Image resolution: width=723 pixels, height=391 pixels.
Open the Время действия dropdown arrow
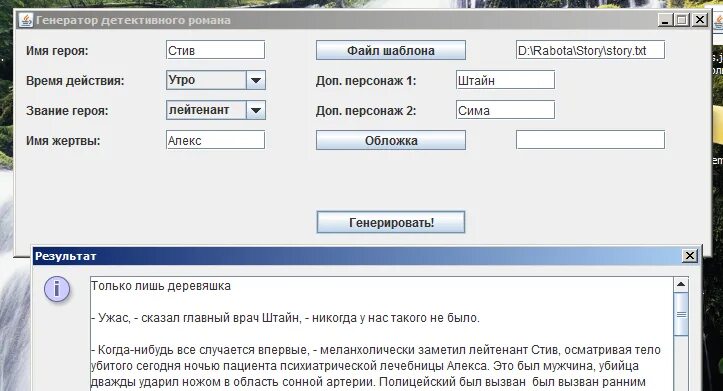(256, 80)
